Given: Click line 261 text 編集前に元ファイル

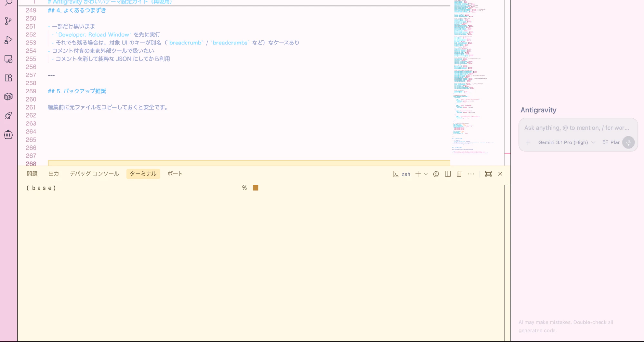Looking at the screenshot, I should pyautogui.click(x=108, y=107).
